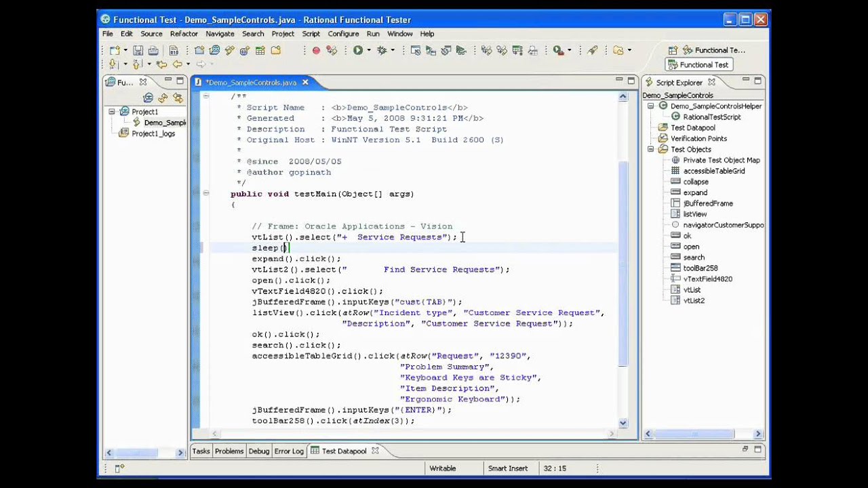Click the rocket icon in toolbar
The height and width of the screenshot is (488, 868).
pyautogui.click(x=593, y=50)
